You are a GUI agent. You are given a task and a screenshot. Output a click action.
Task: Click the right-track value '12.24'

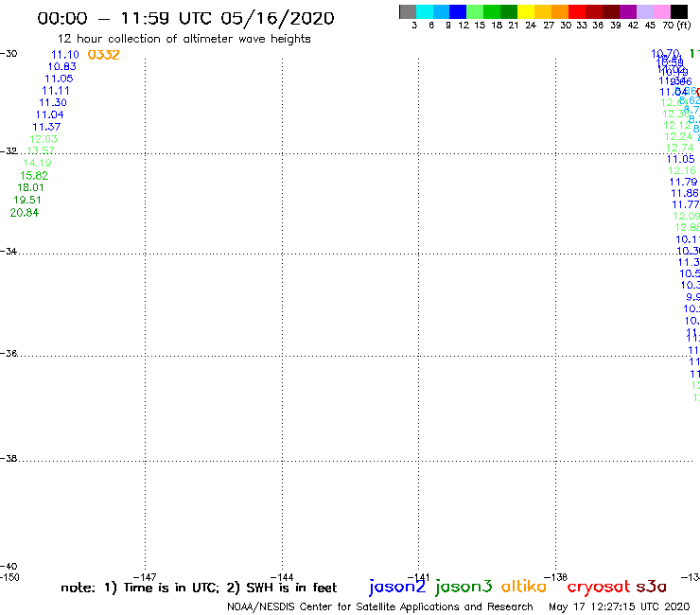[678, 136]
